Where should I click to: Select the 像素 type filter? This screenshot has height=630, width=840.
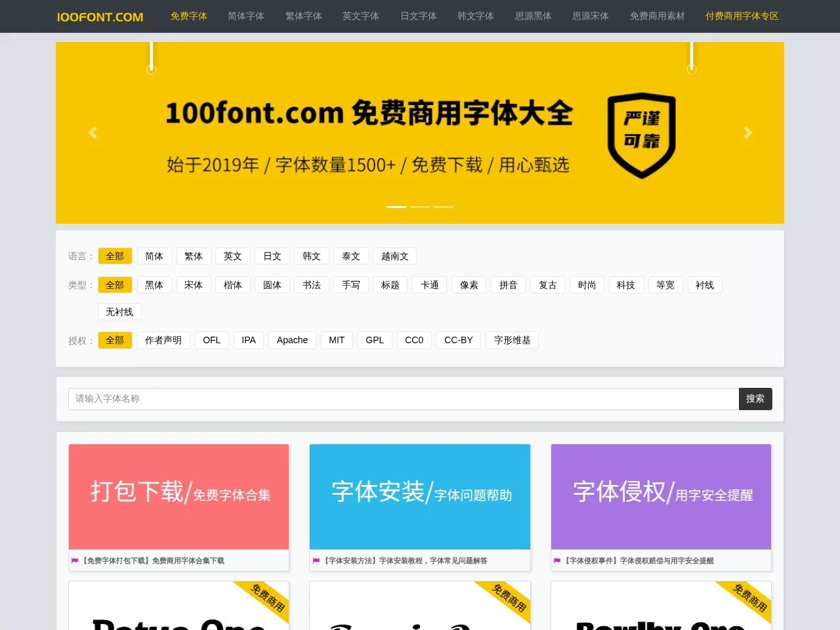(469, 285)
